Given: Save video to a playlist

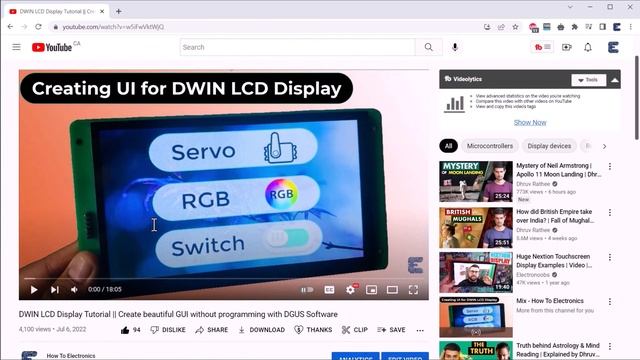Looking at the screenshot, I should coord(391,330).
